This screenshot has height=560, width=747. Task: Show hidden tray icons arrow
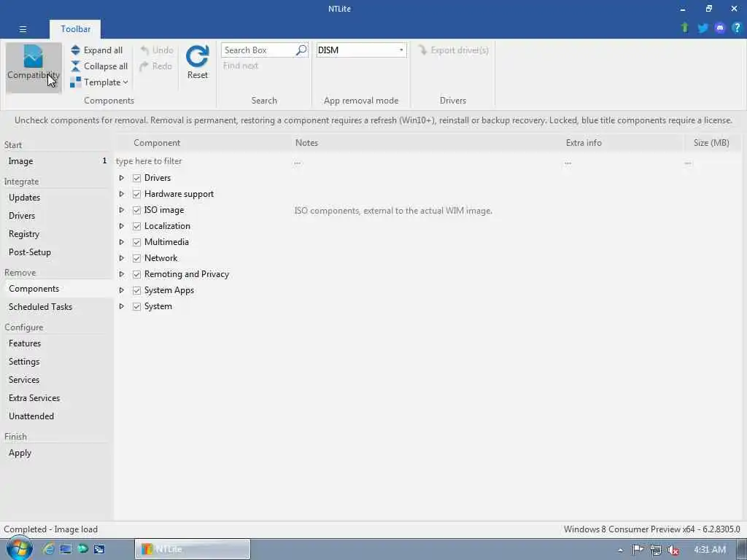pyautogui.click(x=620, y=550)
